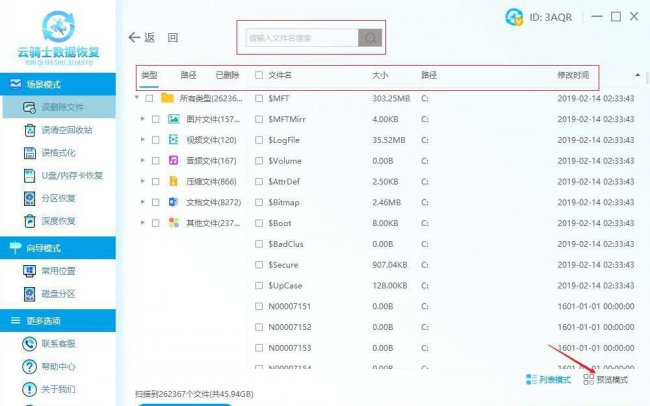This screenshot has height=406, width=650.
Task: Expand the 压缩文件(866) node
Action: pyautogui.click(x=143, y=181)
